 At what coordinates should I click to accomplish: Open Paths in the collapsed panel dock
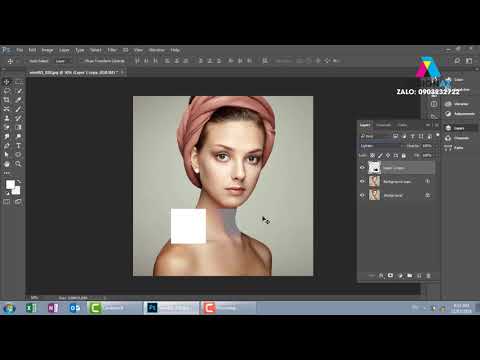[x=454, y=148]
